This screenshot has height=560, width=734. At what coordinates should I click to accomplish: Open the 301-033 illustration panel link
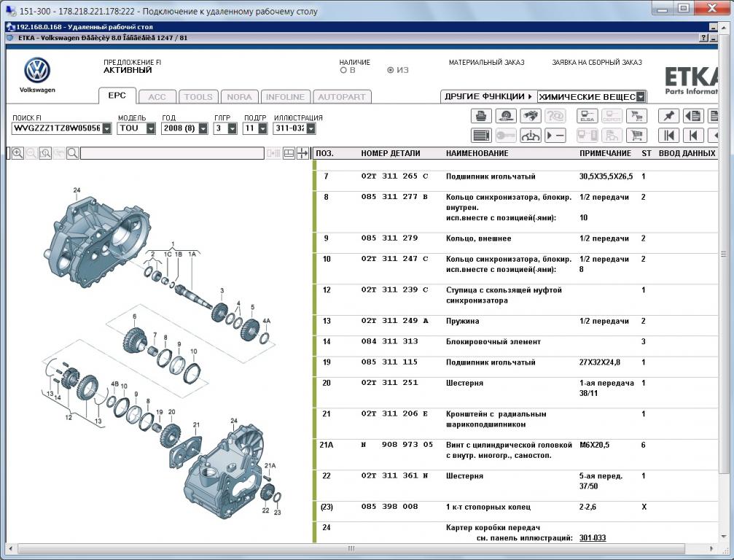pyautogui.click(x=592, y=538)
